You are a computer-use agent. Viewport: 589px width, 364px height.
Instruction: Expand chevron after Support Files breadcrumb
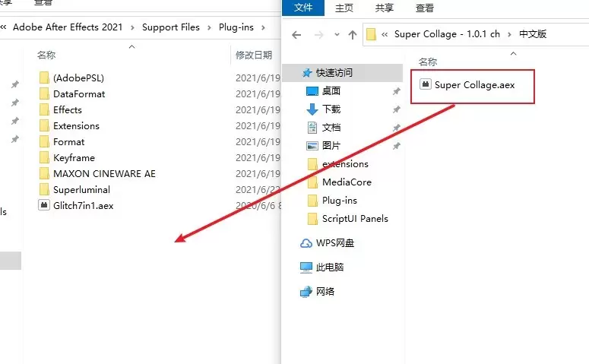click(209, 28)
